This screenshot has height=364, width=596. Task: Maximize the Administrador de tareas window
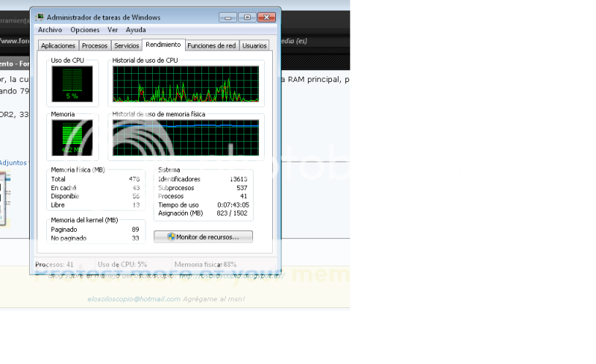point(247,17)
